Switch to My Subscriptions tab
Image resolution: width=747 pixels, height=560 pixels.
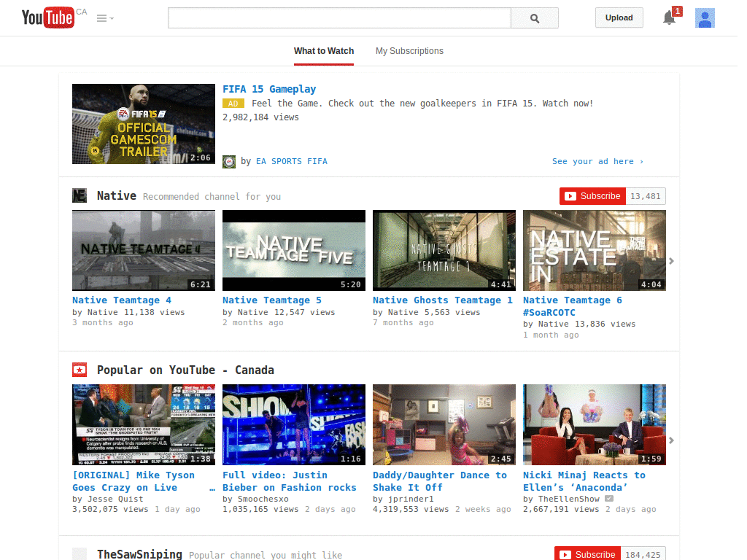point(409,51)
